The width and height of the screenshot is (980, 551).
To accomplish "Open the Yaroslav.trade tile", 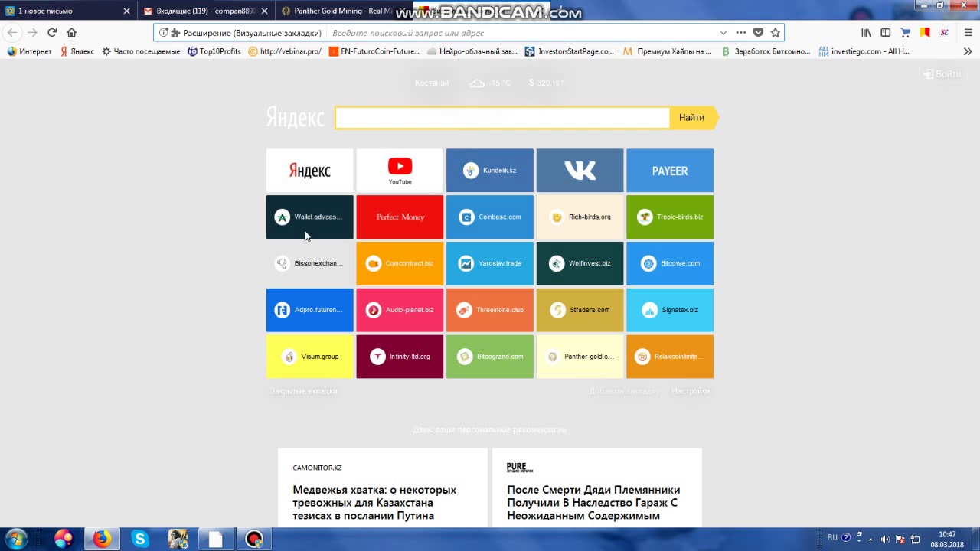I will tap(490, 263).
